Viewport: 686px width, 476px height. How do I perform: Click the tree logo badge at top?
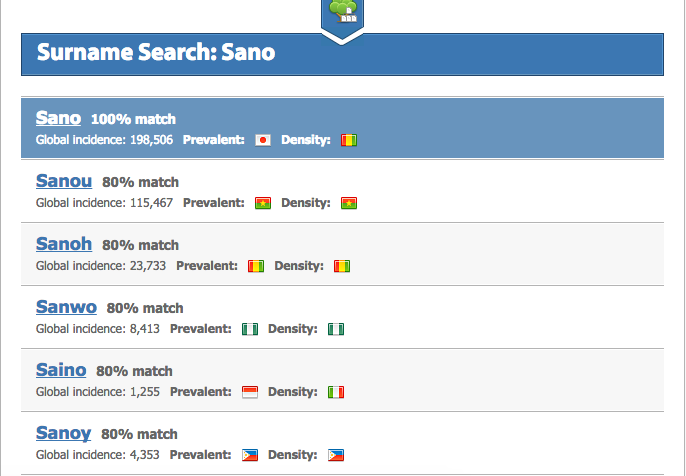tap(342, 18)
